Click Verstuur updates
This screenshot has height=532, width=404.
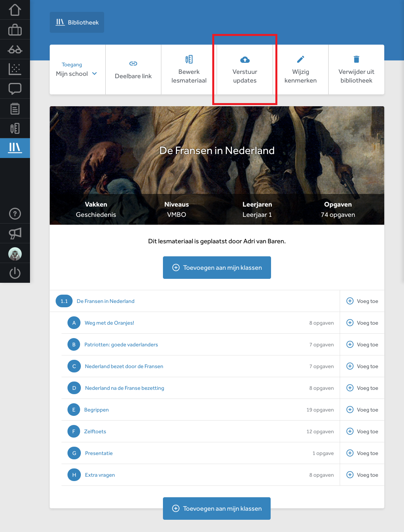[x=245, y=70]
